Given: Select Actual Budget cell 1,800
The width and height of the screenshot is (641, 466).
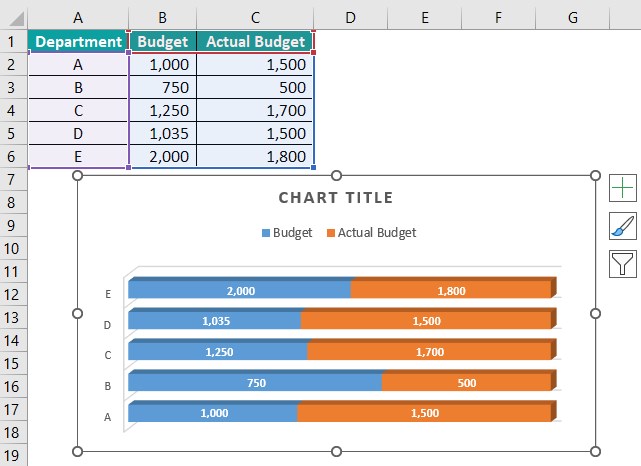Looking at the screenshot, I should pos(255,156).
